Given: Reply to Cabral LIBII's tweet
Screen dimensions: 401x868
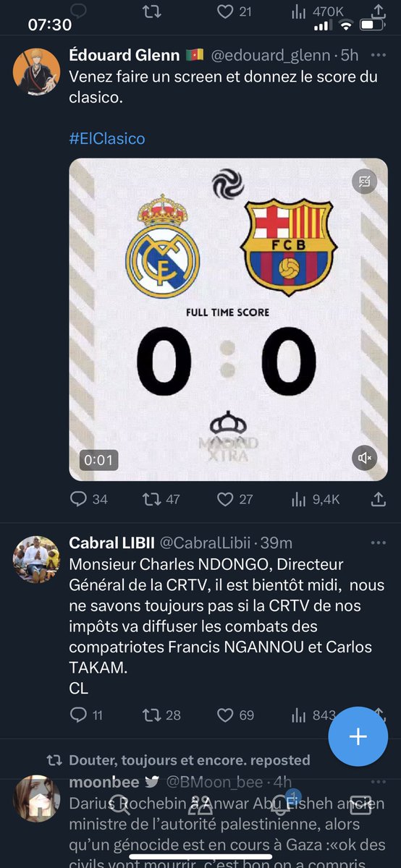Looking at the screenshot, I should point(86,715).
